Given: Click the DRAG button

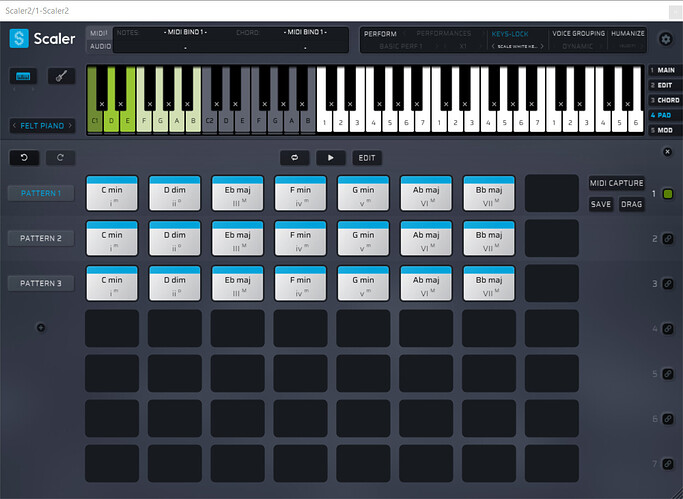Looking at the screenshot, I should (631, 204).
